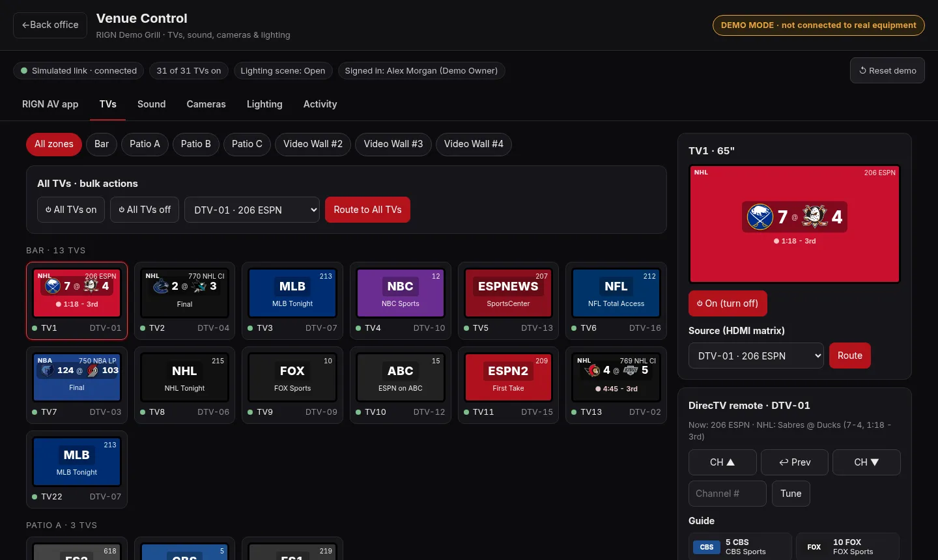Image resolution: width=938 pixels, height=560 pixels.
Task: Focus the Channel # input field
Action: click(x=728, y=494)
